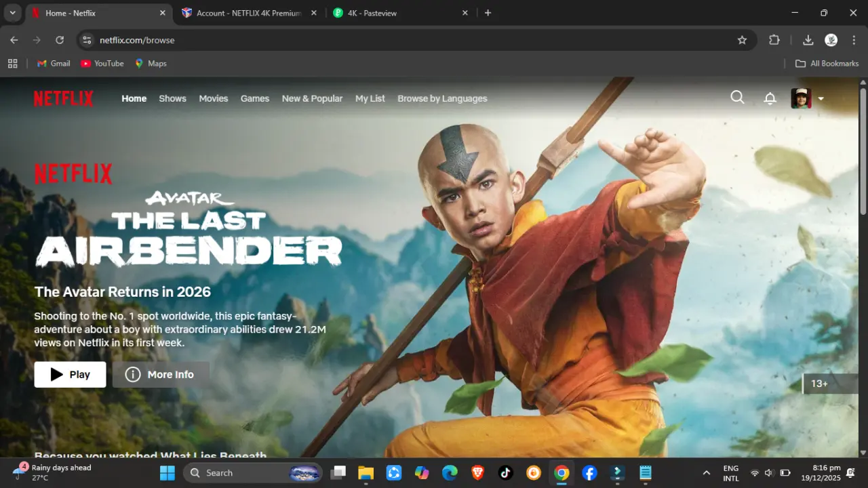Open the Maps bookmark
The image size is (868, 488).
[x=151, y=63]
